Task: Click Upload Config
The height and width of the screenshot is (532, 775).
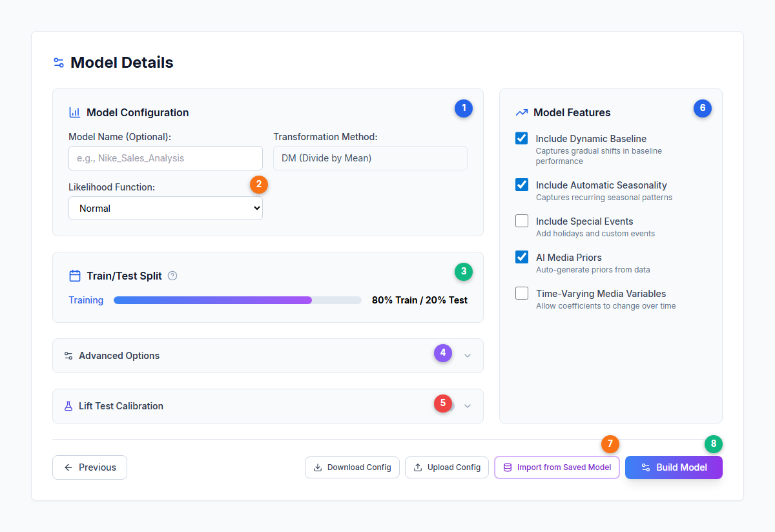Action: [447, 467]
